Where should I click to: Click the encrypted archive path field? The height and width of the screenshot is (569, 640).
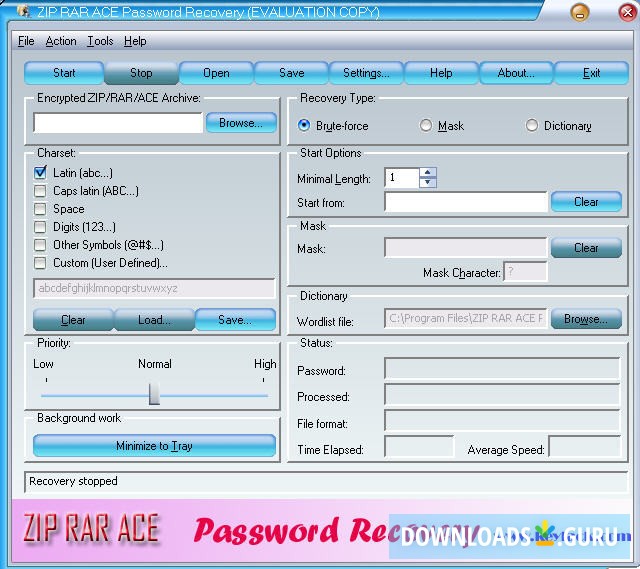click(118, 123)
